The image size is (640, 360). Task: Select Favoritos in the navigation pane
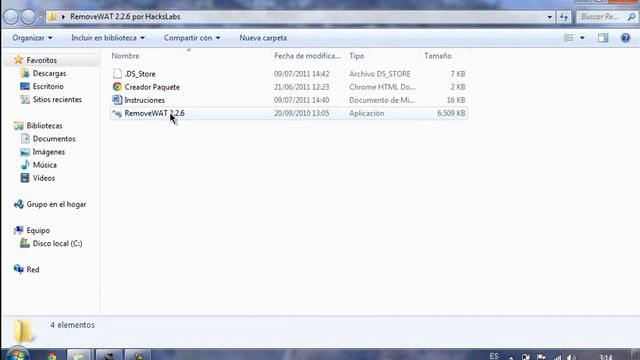tap(42, 60)
